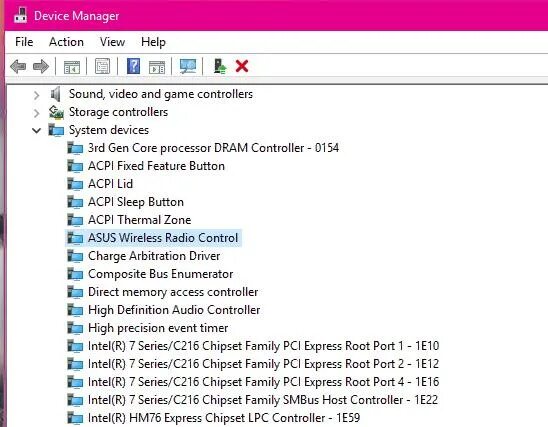Open the View menu
This screenshot has width=548, height=427.
pos(112,42)
